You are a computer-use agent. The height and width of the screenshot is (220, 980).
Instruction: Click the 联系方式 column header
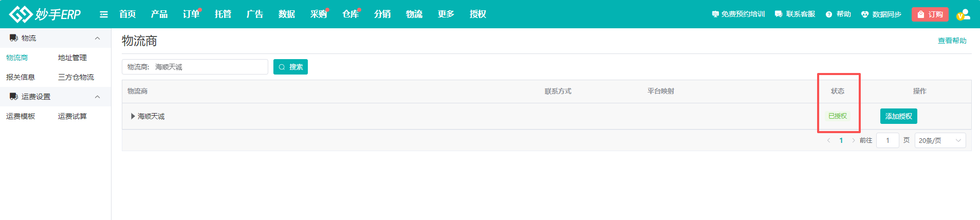click(x=558, y=91)
